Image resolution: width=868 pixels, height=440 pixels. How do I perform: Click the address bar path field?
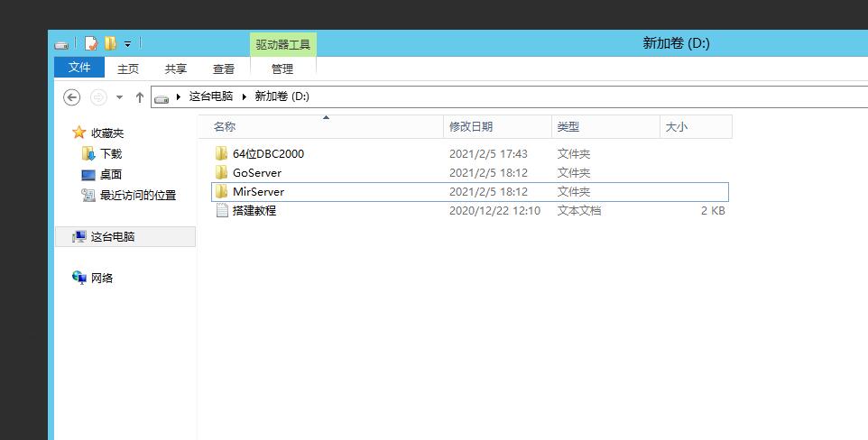click(541, 96)
